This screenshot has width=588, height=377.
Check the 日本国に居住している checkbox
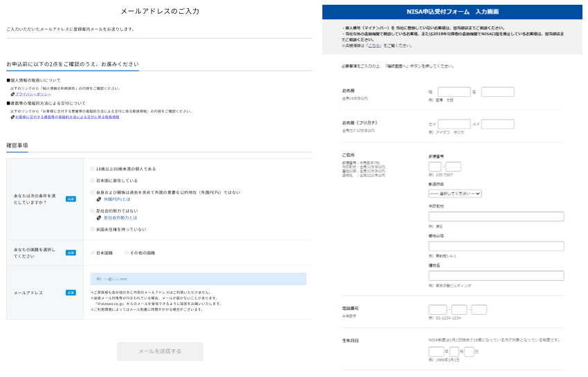[93, 180]
